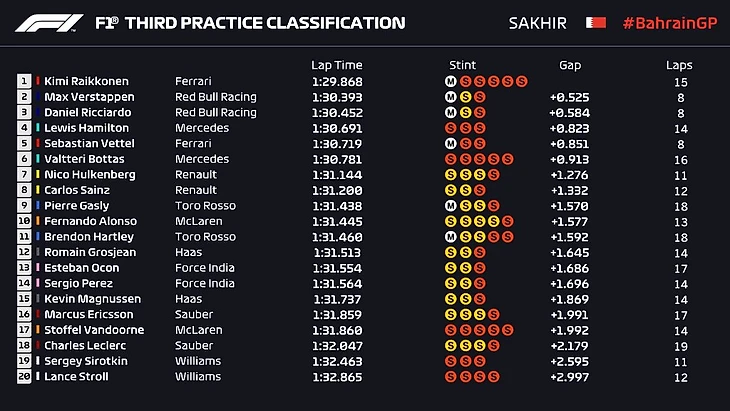Click the red team color bar beside Kimi Raikkonen
The image size is (730, 411).
(38, 82)
